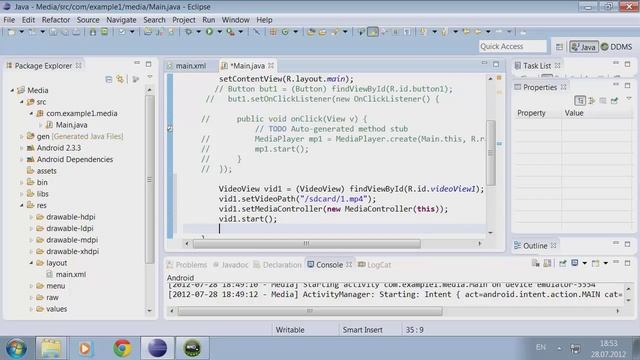The image size is (640, 360).
Task: Maximize the editor area
Action: 496,64
